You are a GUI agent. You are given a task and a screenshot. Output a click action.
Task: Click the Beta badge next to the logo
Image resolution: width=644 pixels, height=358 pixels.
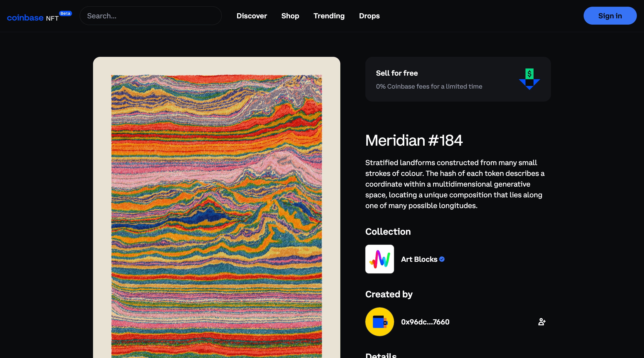coord(65,13)
